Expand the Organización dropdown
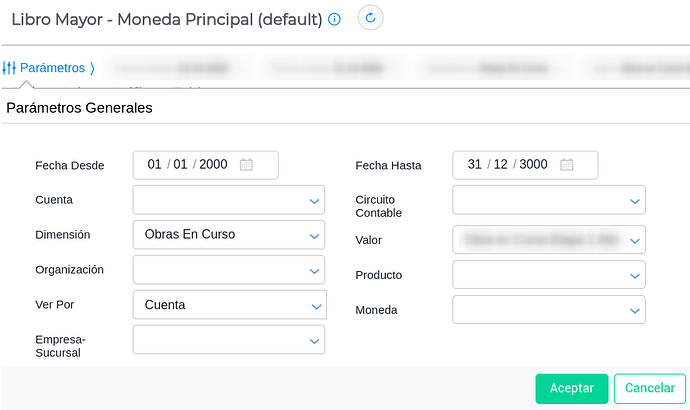This screenshot has height=410, width=690. tap(229, 270)
